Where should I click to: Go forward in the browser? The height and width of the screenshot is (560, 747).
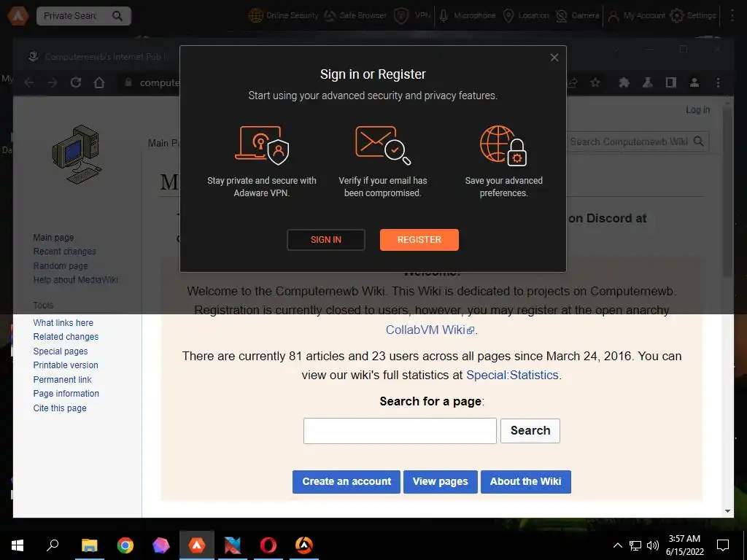click(53, 83)
